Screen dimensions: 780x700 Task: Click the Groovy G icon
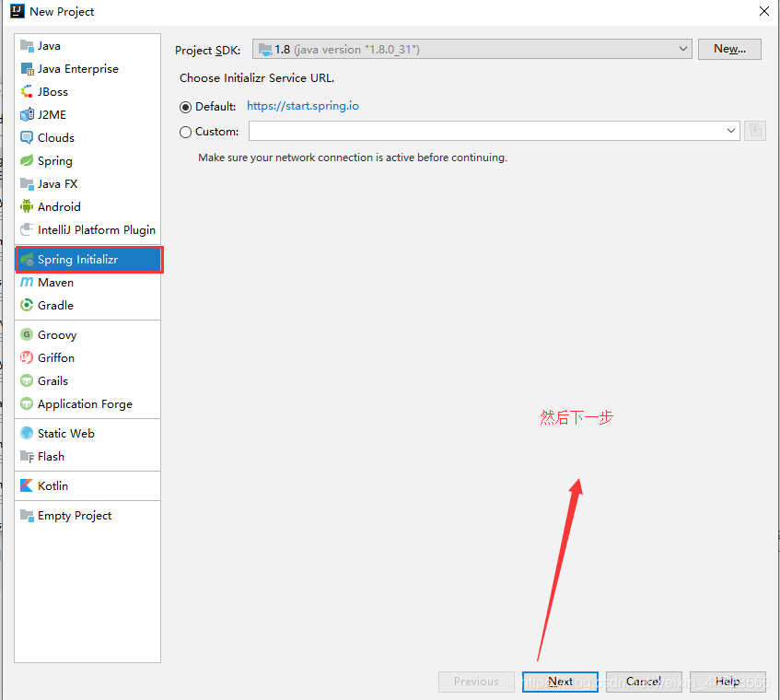[x=27, y=334]
